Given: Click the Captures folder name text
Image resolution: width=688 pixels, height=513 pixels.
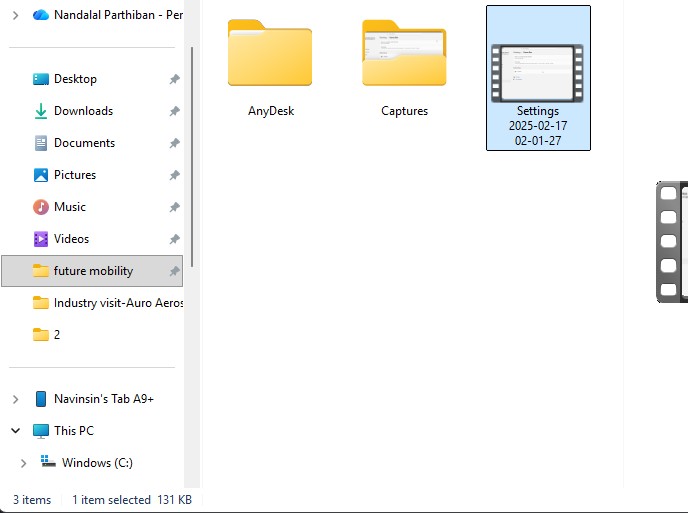Looking at the screenshot, I should (x=404, y=111).
